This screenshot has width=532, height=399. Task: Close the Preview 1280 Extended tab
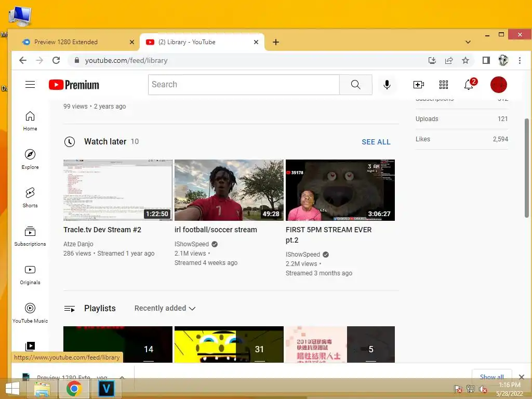click(x=132, y=42)
